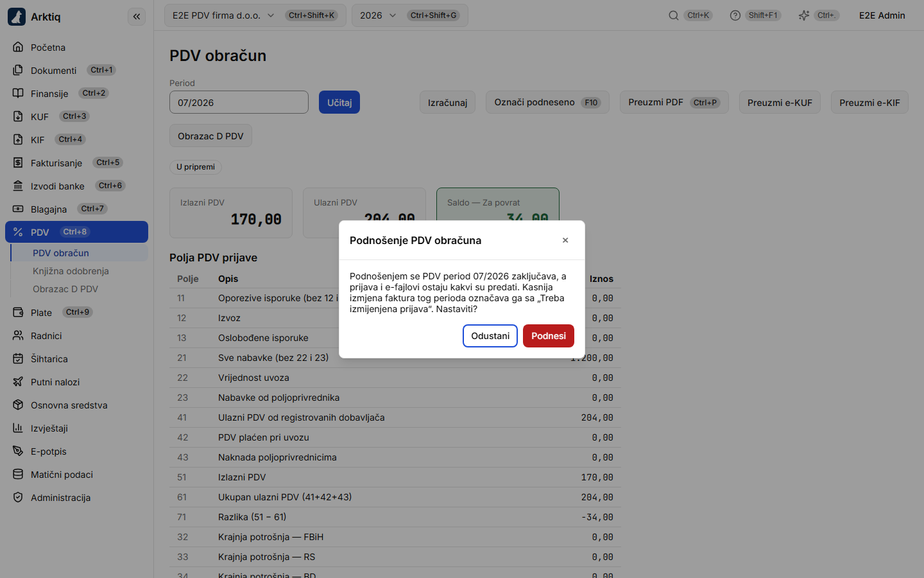Viewport: 924px width, 578px height.
Task: Click the Izračunaj button
Action: pos(448,102)
